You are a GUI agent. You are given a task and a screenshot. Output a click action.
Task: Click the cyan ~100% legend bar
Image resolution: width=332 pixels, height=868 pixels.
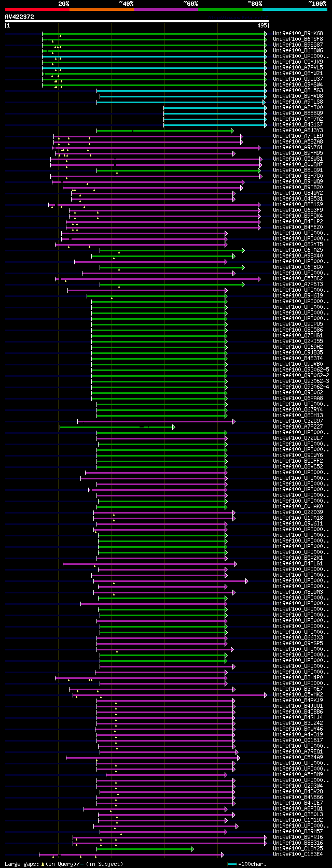pos(295,9)
